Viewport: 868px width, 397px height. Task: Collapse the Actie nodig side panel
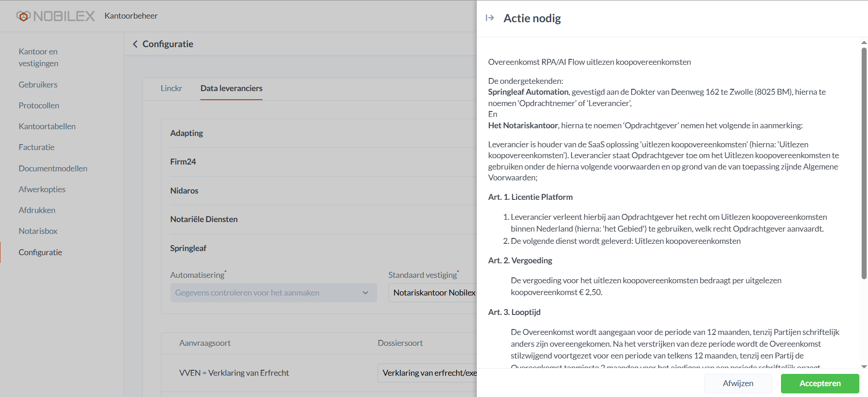[x=490, y=18]
